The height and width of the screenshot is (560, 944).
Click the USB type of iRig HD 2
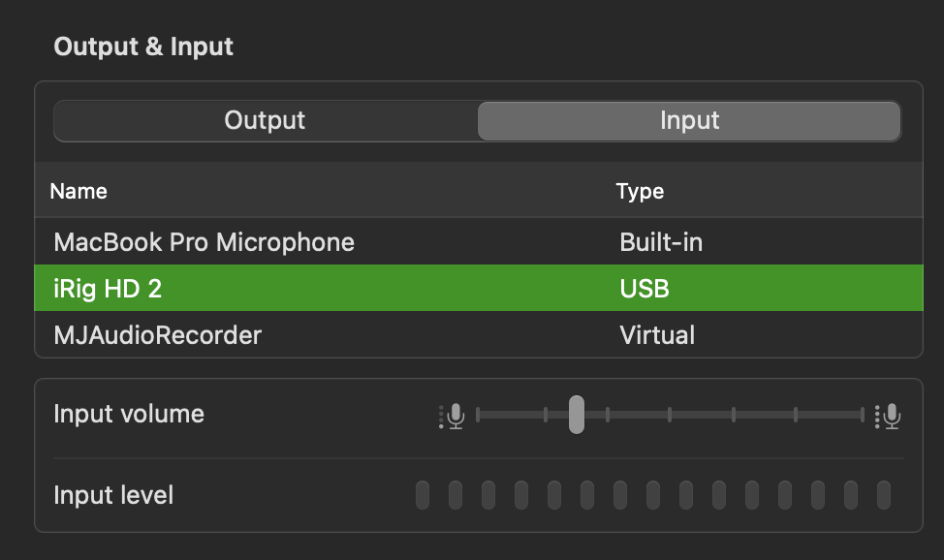pos(645,289)
